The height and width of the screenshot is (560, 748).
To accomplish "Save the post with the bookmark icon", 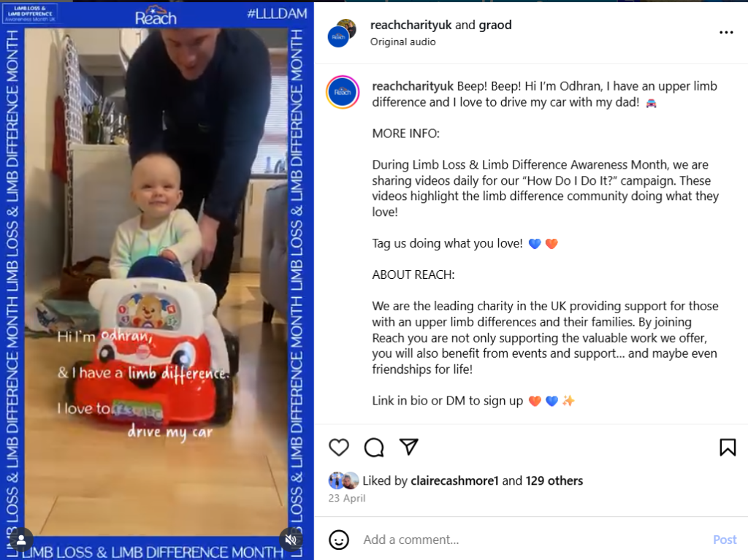I will pos(728,448).
